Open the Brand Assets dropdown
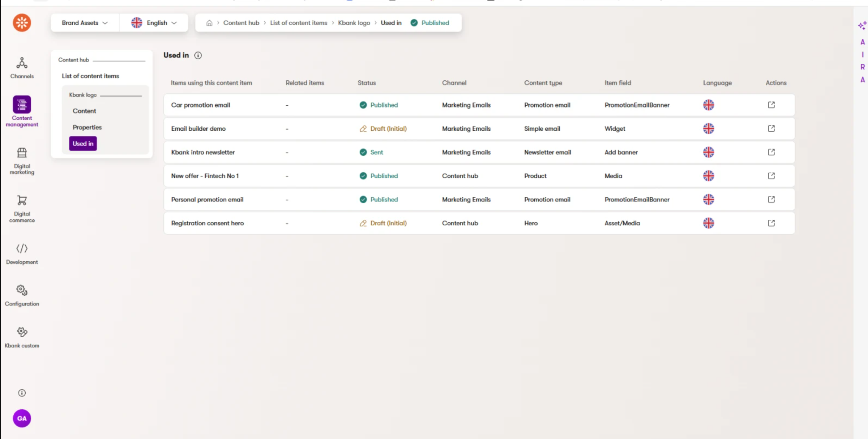This screenshot has width=868, height=439. pyautogui.click(x=84, y=22)
